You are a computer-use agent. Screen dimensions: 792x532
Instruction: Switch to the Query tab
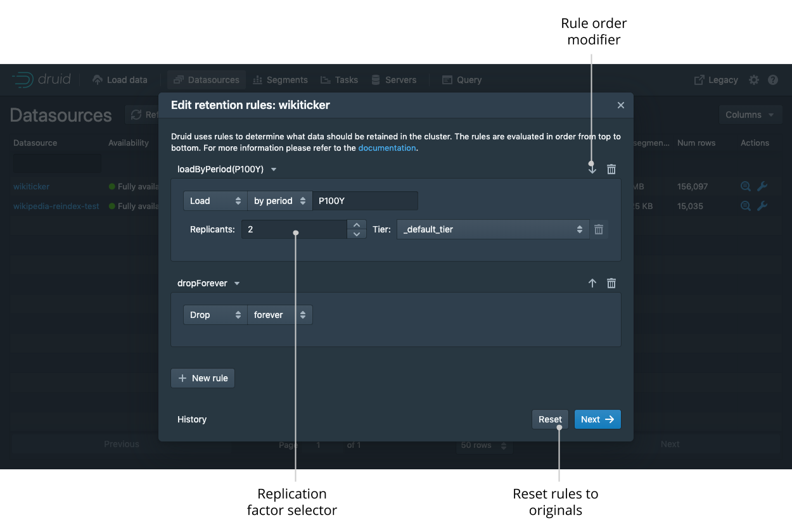(462, 80)
